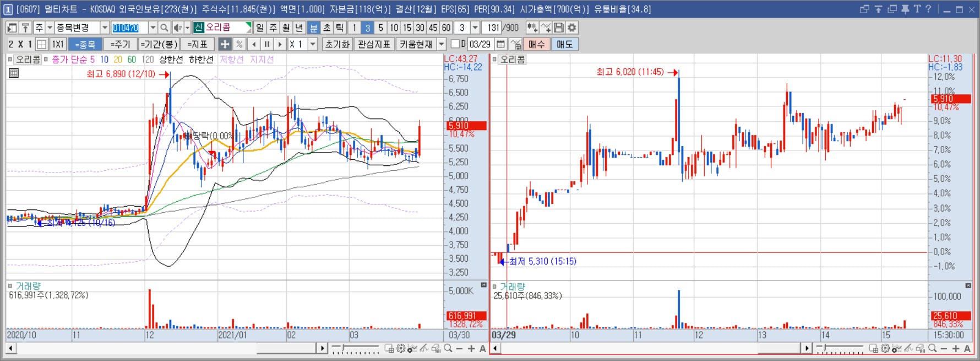Expand the dropdown next to speaker icon
980x361 pixels.
(187, 28)
